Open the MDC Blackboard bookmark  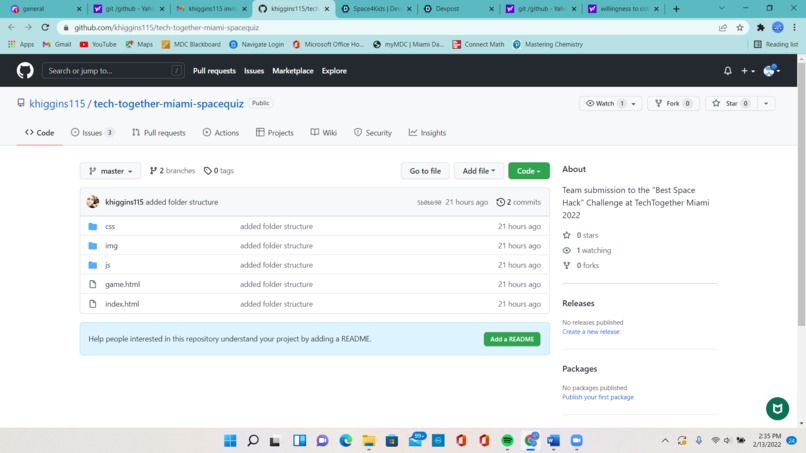[x=191, y=44]
